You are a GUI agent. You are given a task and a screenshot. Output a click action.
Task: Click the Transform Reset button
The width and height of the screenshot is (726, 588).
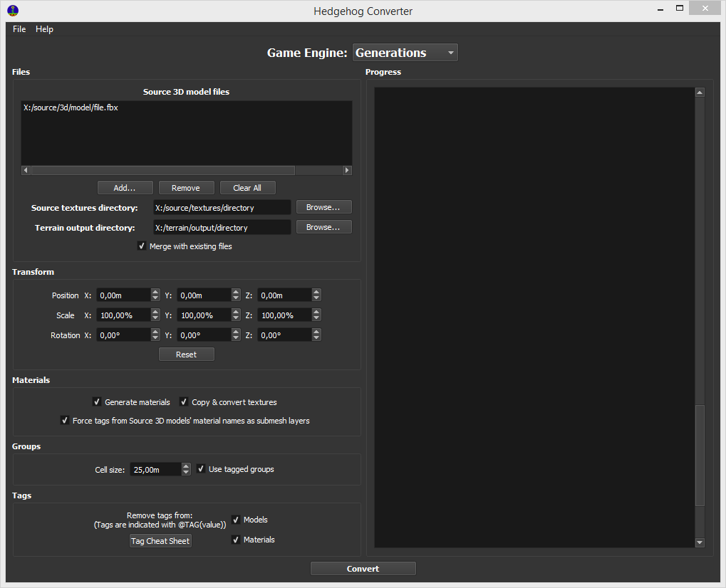pos(186,355)
